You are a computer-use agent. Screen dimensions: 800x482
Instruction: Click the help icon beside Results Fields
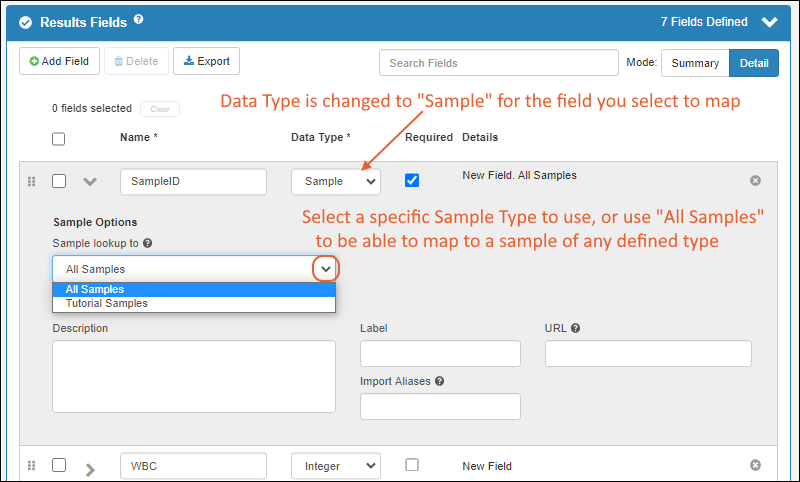139,19
